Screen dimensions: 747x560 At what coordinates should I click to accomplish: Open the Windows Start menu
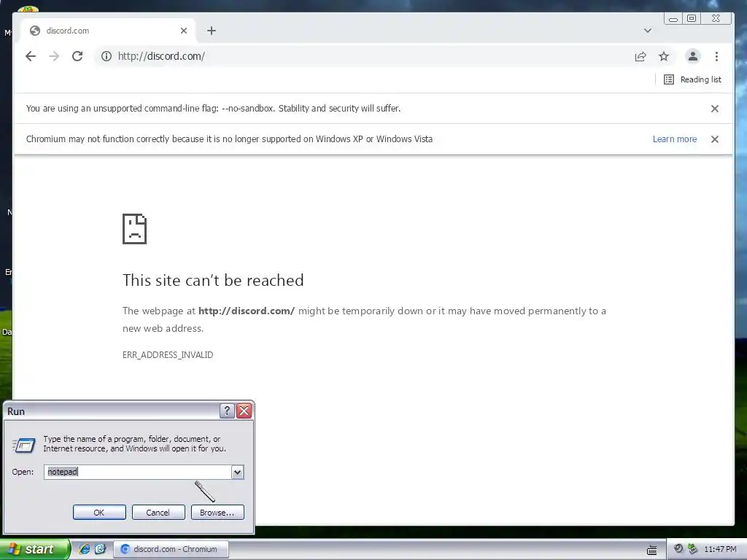click(34, 549)
